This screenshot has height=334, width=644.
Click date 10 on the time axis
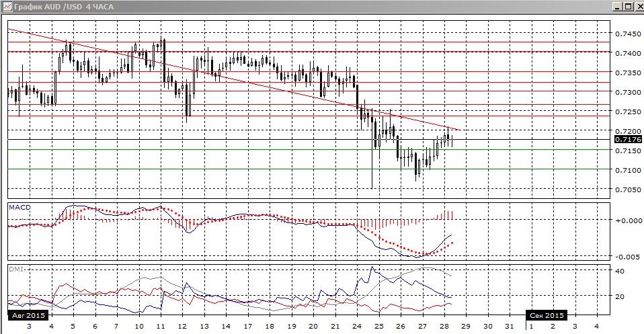(139, 326)
